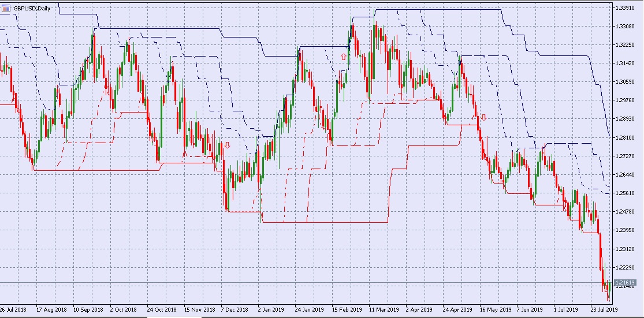Select the red down arrow near 16 May 2019
This screenshot has height=318, width=644.
[484, 118]
